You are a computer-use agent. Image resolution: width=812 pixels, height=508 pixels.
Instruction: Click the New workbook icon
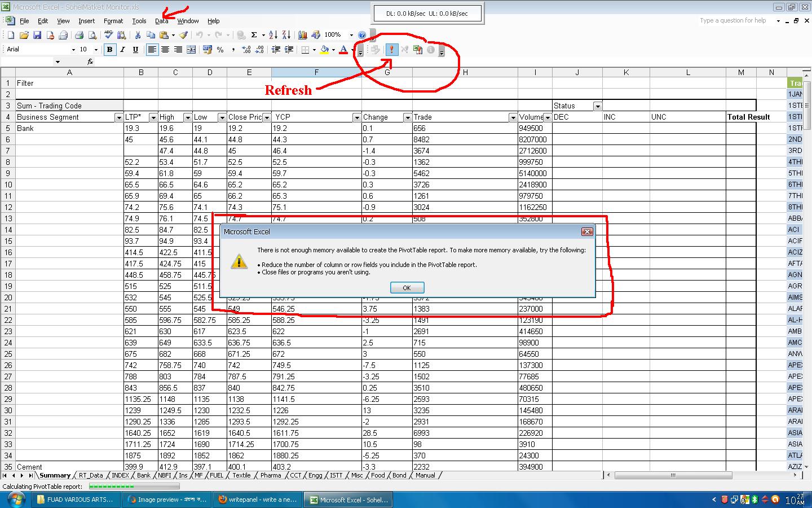tap(11, 35)
